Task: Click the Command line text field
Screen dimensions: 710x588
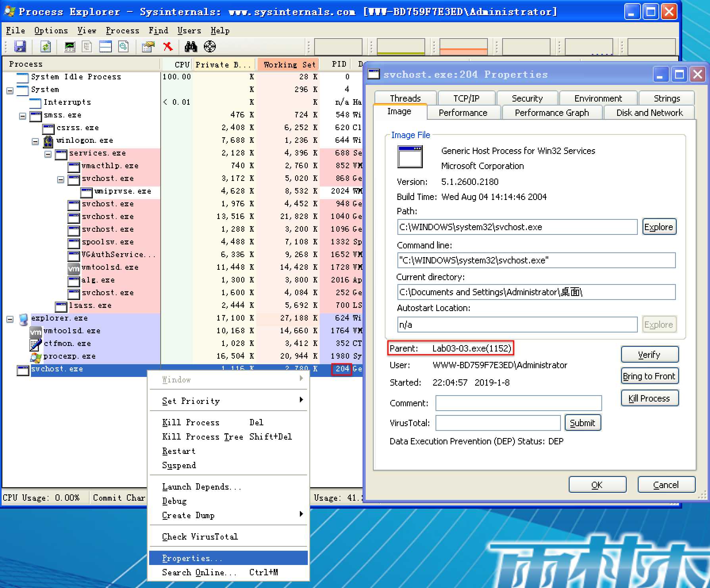Action: [x=536, y=260]
